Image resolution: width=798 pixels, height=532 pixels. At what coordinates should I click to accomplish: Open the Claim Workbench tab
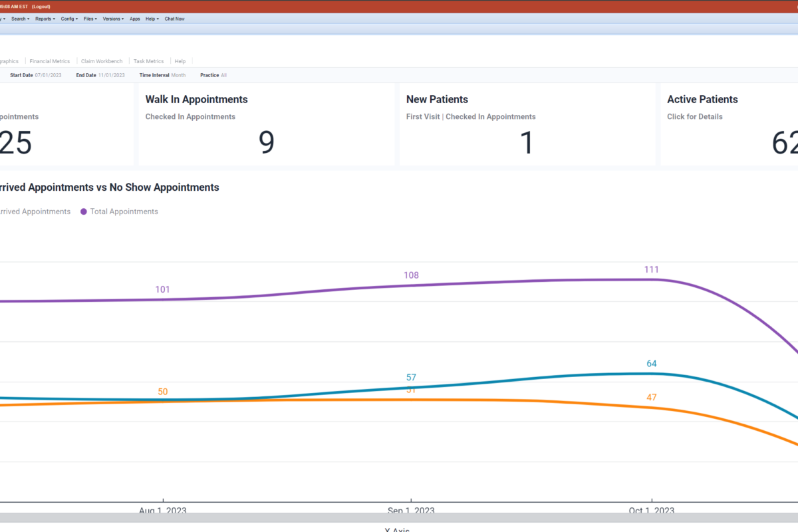point(102,61)
